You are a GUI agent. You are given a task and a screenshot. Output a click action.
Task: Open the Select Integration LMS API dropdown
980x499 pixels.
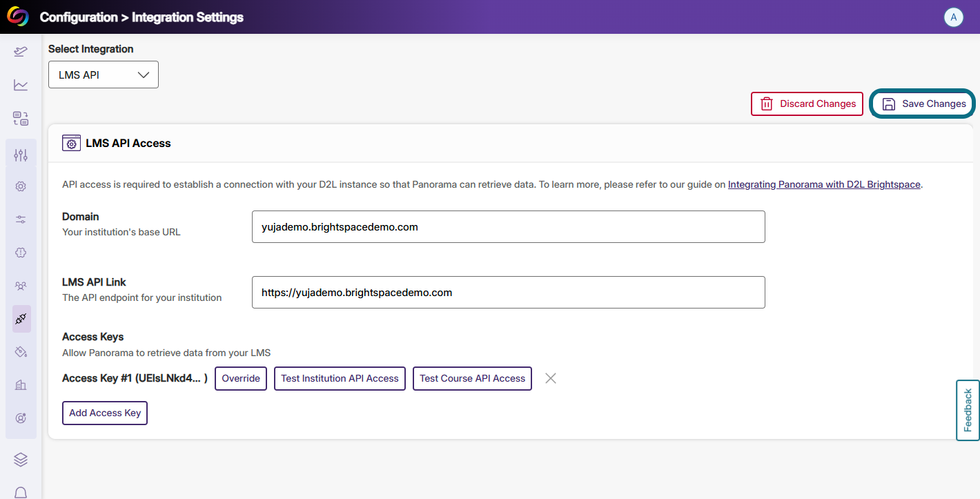click(x=104, y=75)
